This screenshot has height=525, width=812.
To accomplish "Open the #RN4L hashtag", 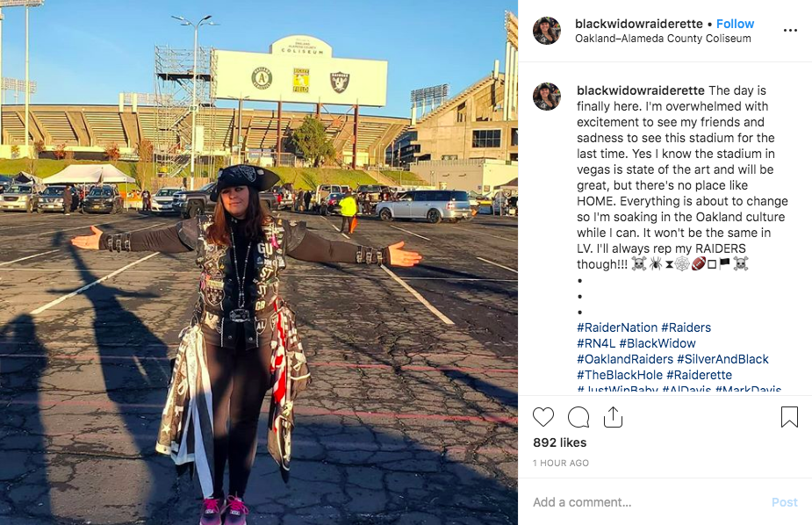I will (596, 343).
